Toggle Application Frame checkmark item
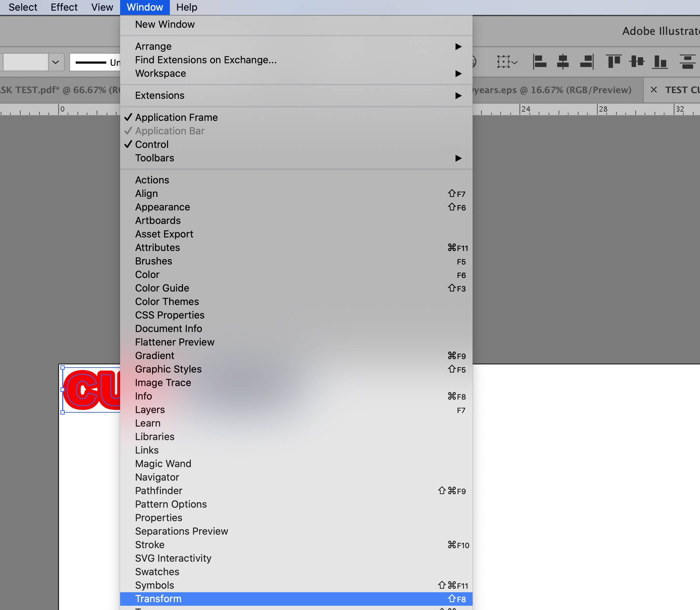700x610 pixels. point(176,118)
